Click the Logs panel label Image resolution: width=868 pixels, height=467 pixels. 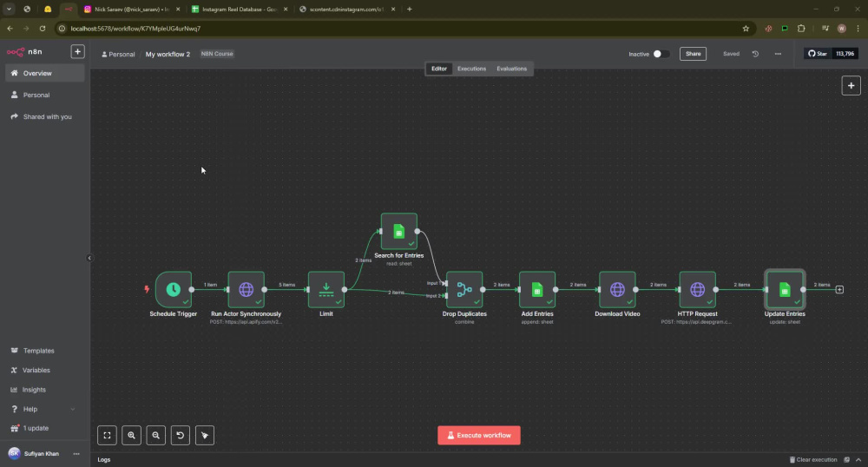[x=104, y=460]
